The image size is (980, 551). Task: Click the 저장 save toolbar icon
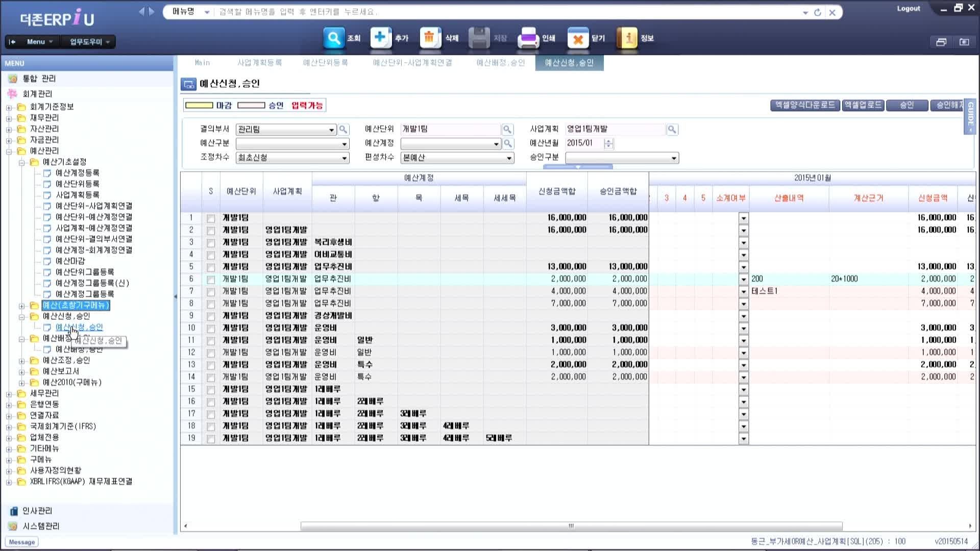coord(479,38)
